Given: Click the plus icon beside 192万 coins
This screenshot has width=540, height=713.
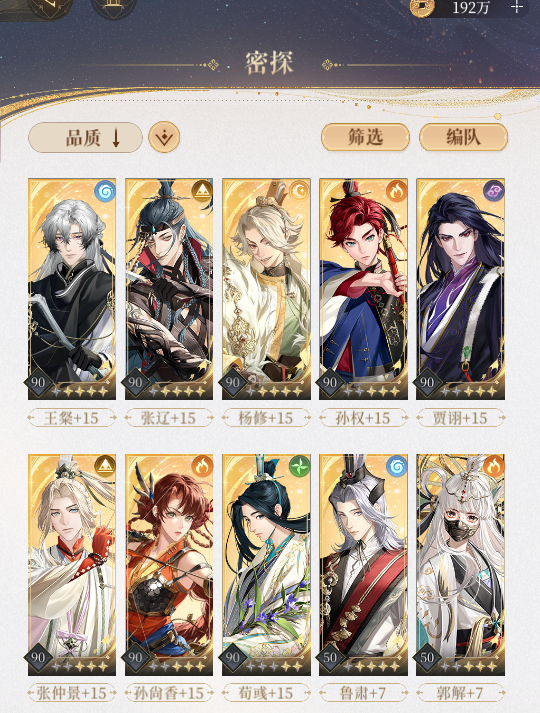Looking at the screenshot, I should [x=517, y=7].
